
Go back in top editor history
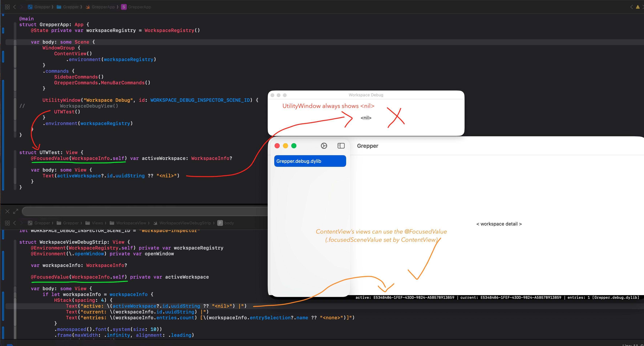tap(15, 7)
